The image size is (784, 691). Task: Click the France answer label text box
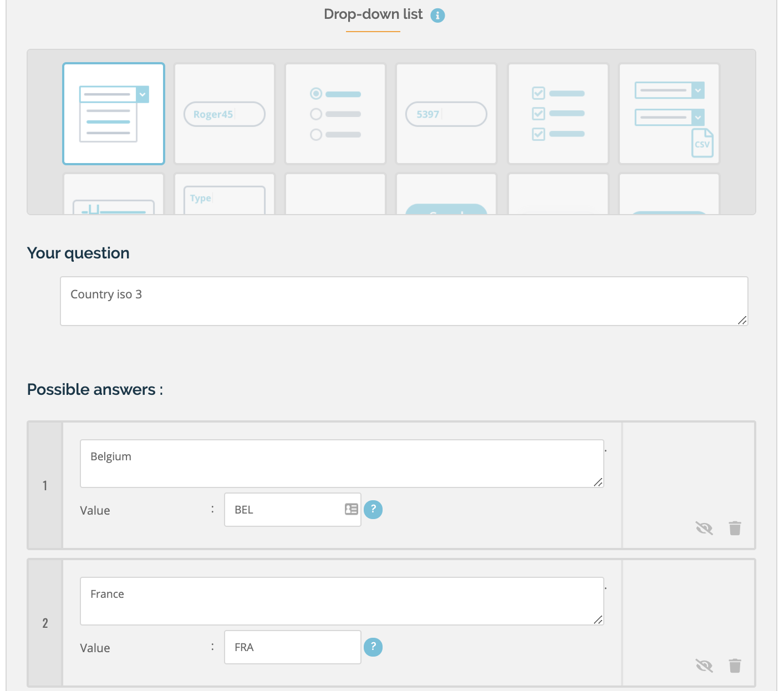tap(342, 601)
